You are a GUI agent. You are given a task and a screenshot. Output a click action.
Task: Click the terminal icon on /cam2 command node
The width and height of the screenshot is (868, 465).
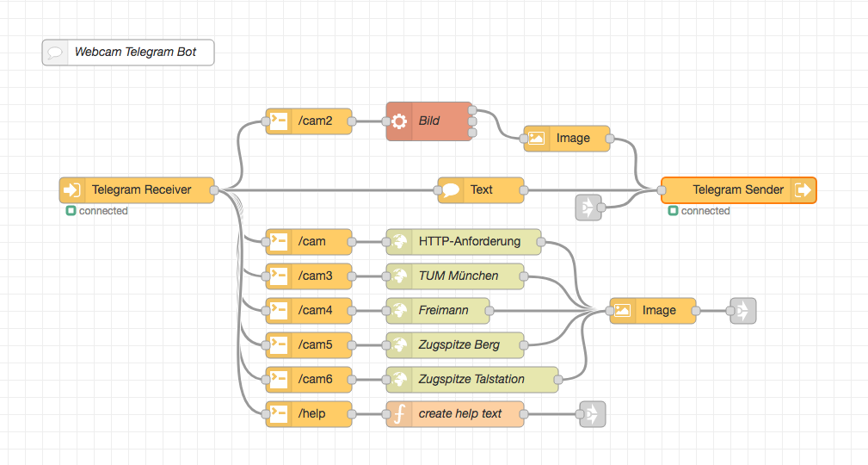pos(279,121)
